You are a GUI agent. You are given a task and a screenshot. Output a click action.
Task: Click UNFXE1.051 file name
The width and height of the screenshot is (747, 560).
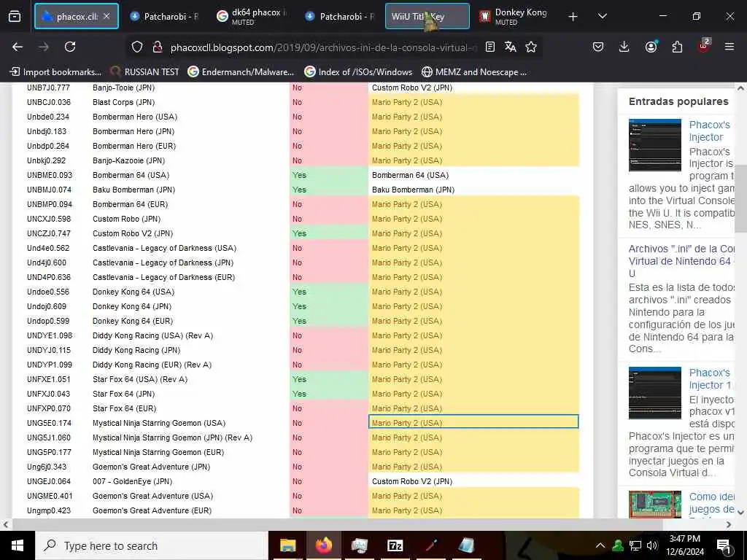49,379
